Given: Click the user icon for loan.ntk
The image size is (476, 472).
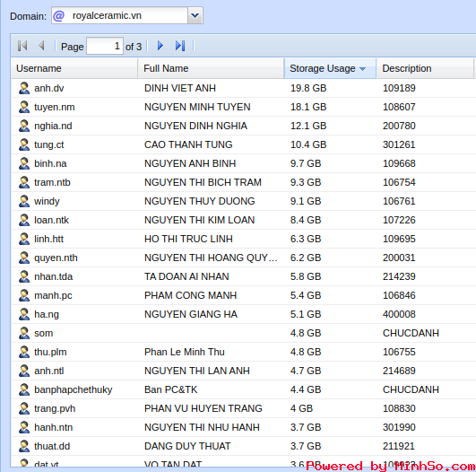Looking at the screenshot, I should point(24,220).
